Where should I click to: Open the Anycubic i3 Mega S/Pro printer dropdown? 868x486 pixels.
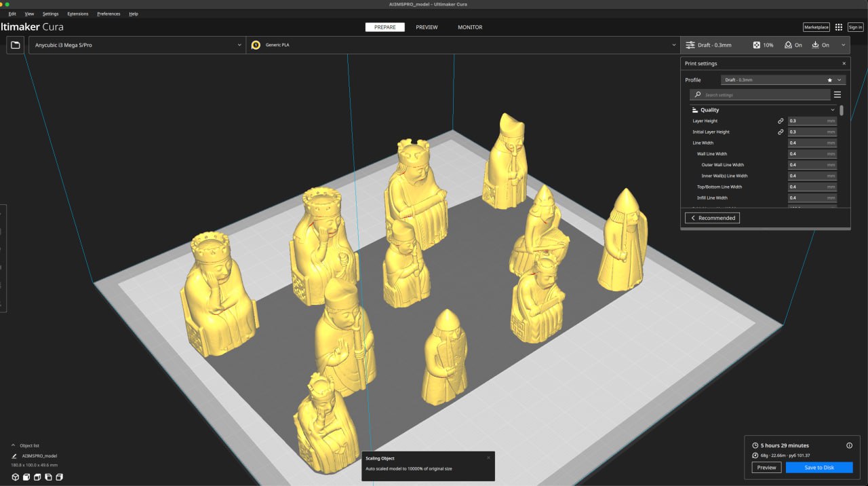tap(138, 45)
